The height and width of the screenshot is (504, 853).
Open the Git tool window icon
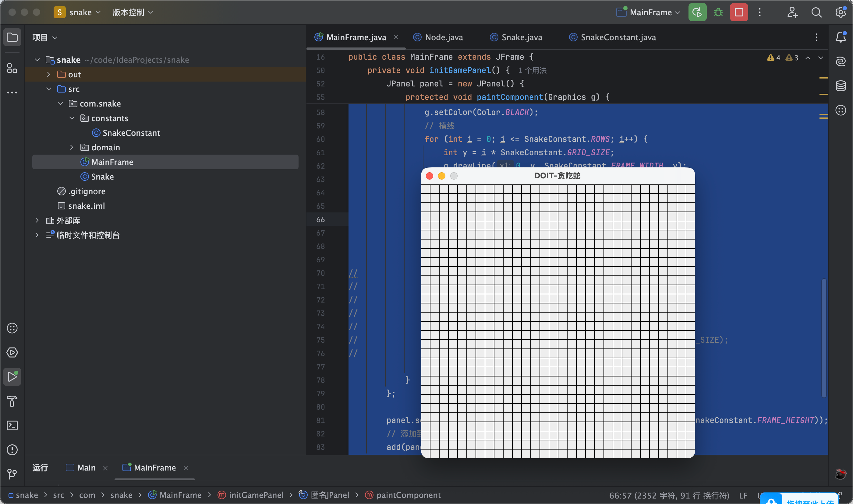(x=12, y=474)
